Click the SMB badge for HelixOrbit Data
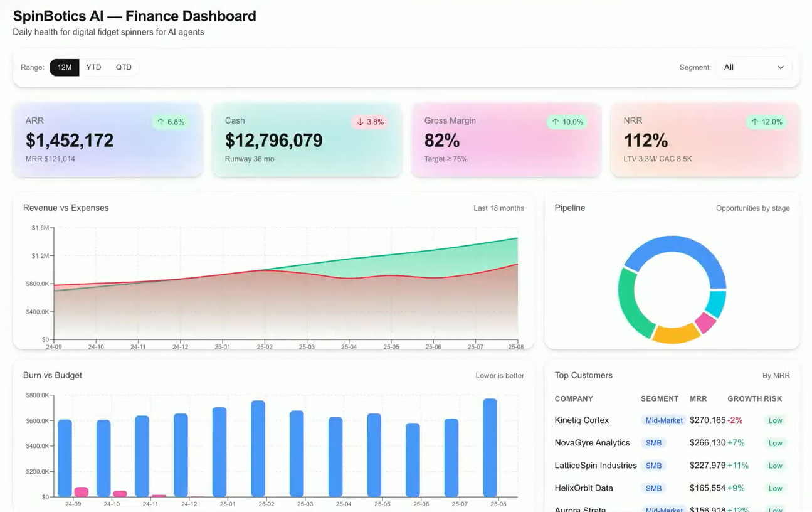 pos(653,488)
